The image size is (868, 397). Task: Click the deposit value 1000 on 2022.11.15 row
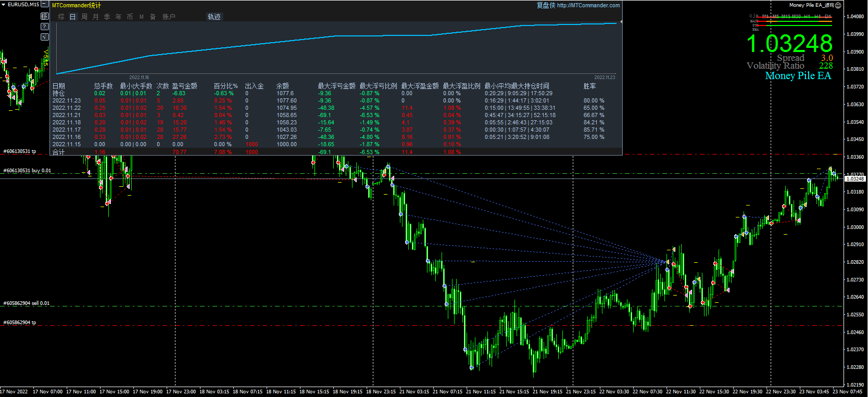coord(251,144)
